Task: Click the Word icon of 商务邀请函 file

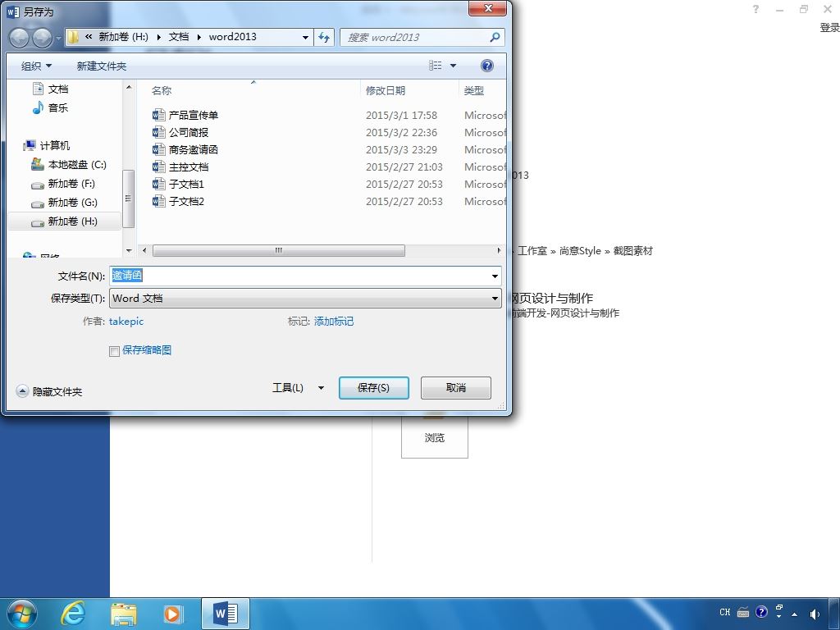Action: click(x=158, y=149)
